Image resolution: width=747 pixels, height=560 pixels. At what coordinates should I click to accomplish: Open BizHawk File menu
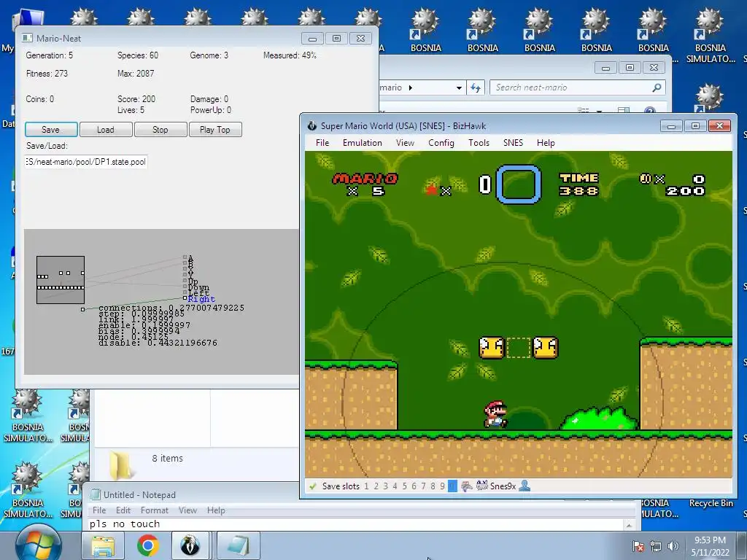pos(322,143)
